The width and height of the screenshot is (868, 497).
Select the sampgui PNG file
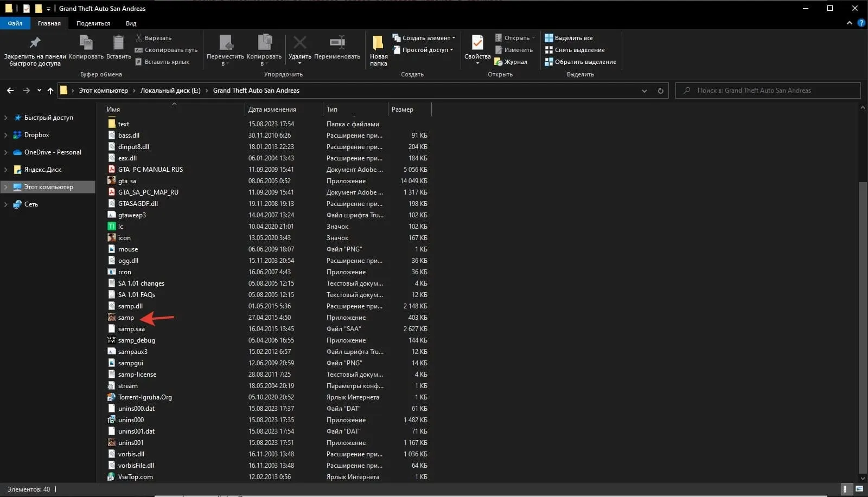click(130, 363)
